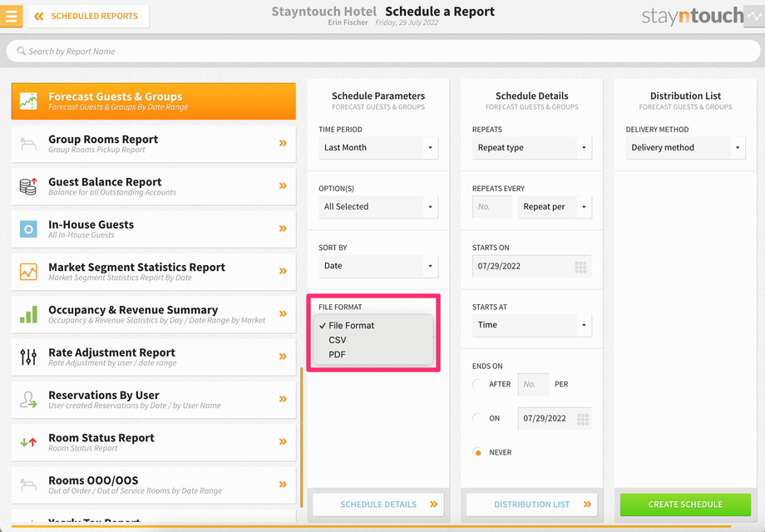Select the Room Status Report title
This screenshot has height=532, width=765.
pyautogui.click(x=101, y=438)
